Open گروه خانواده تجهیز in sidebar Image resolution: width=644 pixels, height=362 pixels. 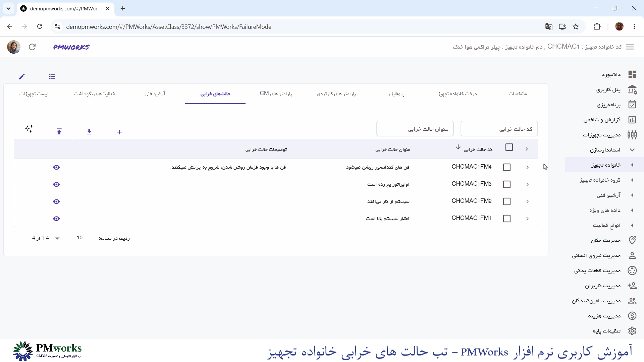tap(600, 180)
